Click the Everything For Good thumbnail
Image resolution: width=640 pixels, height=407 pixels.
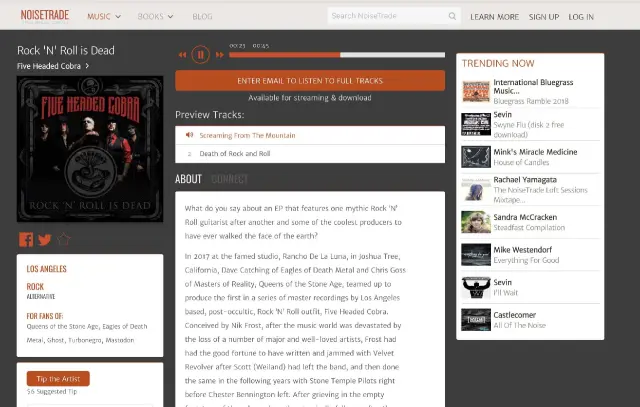pos(476,255)
